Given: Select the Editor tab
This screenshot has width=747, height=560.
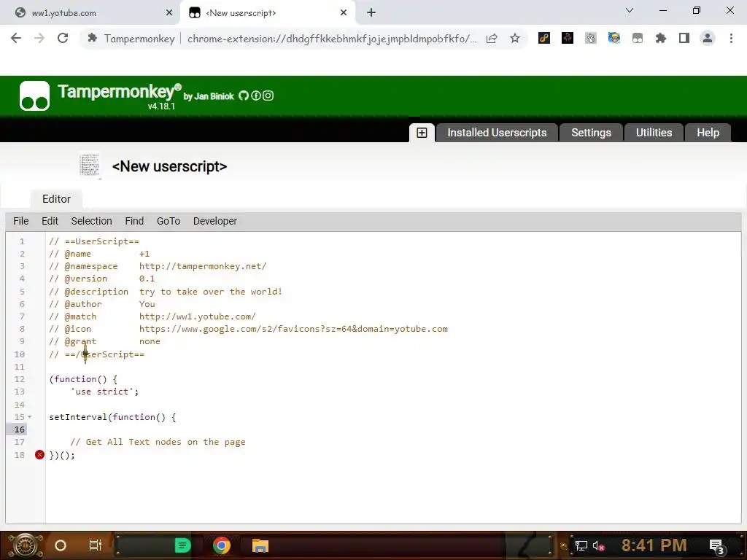Looking at the screenshot, I should pyautogui.click(x=56, y=199).
